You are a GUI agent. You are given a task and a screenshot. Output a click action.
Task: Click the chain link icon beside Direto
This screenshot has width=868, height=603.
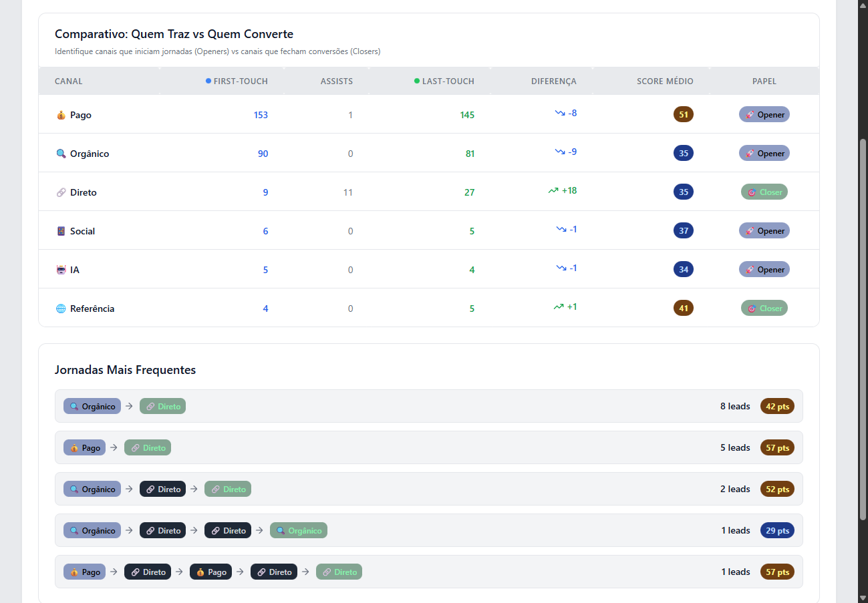[x=61, y=192]
